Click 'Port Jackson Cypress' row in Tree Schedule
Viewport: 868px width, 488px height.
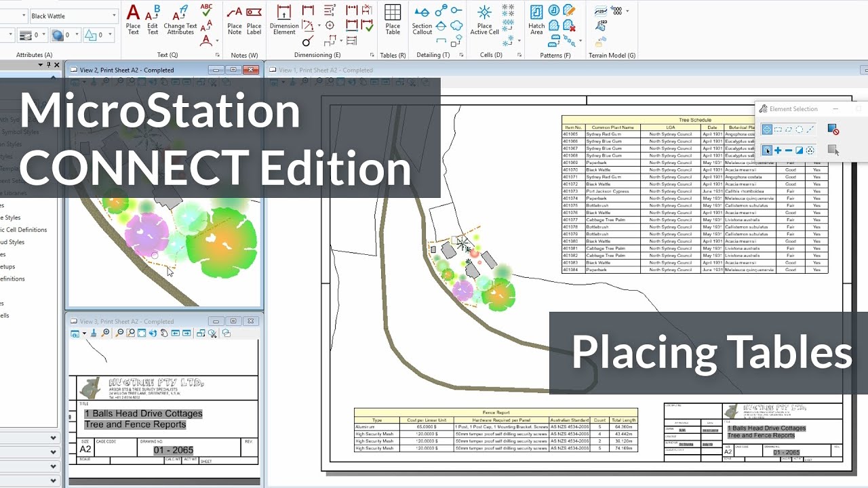pyautogui.click(x=694, y=191)
